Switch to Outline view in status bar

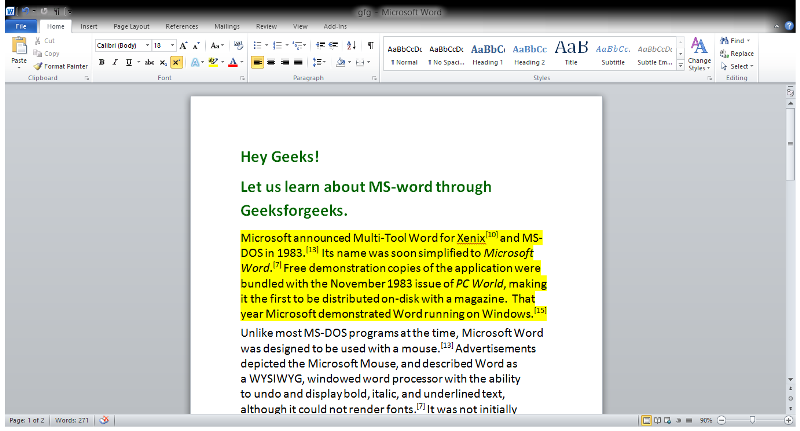point(679,420)
